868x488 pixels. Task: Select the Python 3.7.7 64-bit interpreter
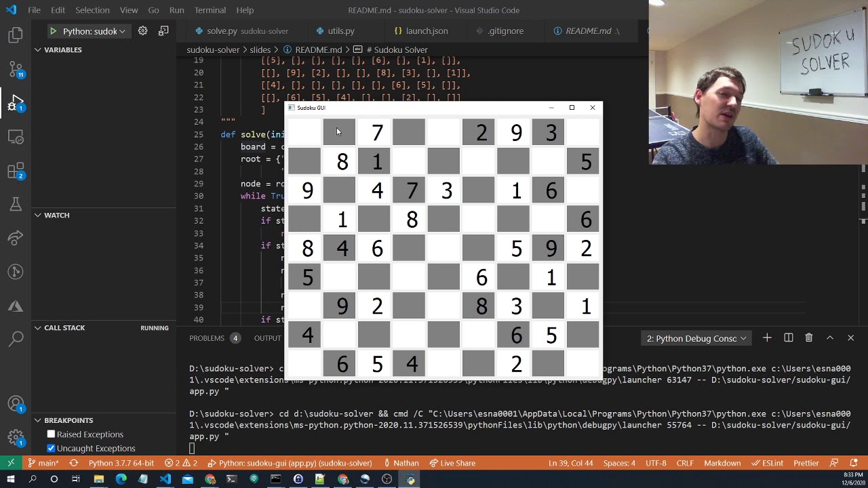pyautogui.click(x=121, y=463)
